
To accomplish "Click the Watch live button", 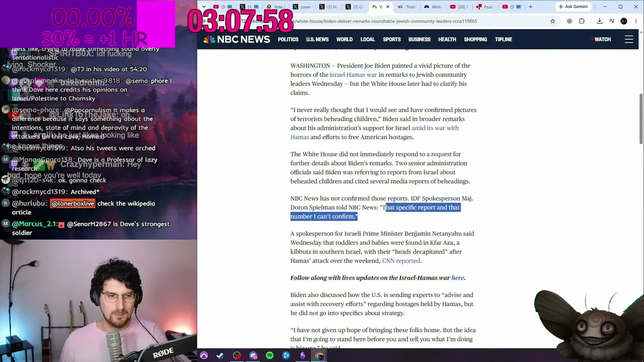I will click(601, 39).
